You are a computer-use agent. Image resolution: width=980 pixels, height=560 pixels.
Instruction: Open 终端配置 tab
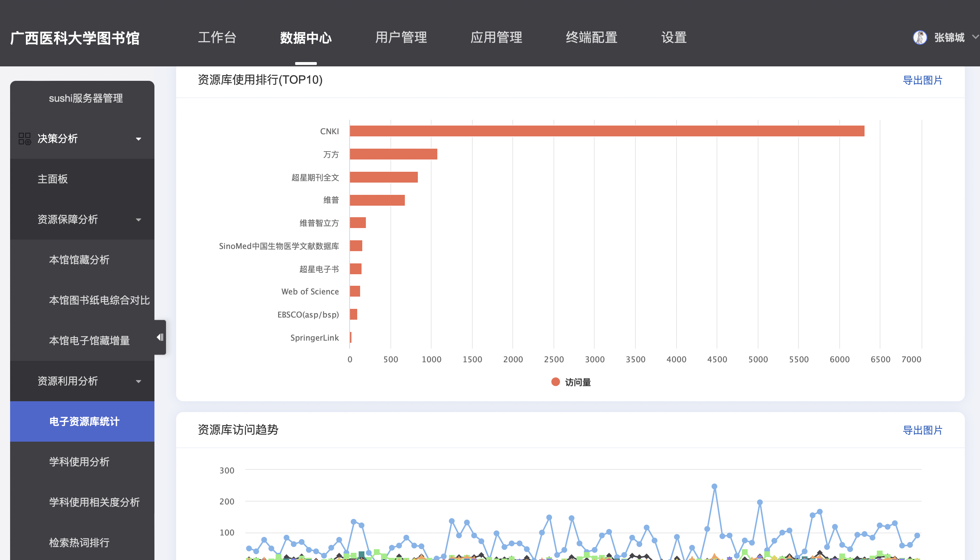tap(591, 38)
